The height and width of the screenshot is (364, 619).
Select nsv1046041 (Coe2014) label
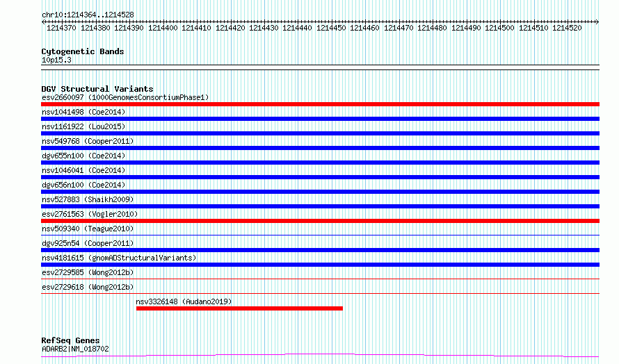pyautogui.click(x=83, y=170)
